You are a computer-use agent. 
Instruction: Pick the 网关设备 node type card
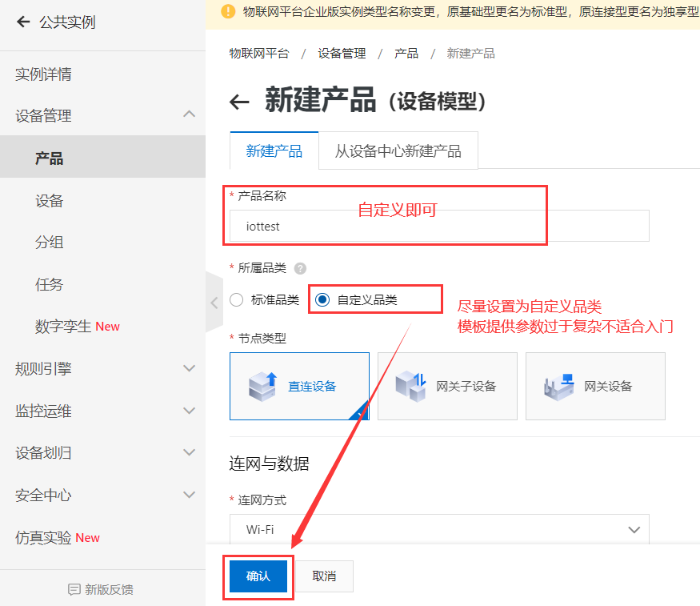[595, 386]
